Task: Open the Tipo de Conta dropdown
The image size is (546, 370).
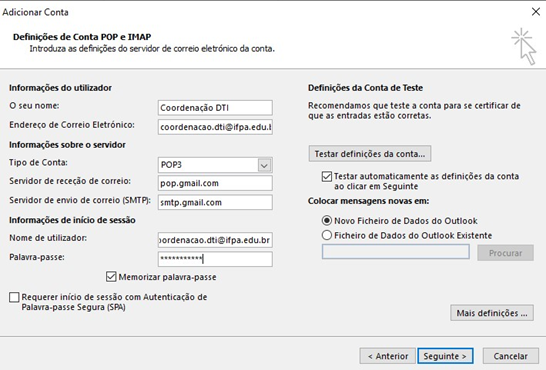Action: pyautogui.click(x=264, y=165)
